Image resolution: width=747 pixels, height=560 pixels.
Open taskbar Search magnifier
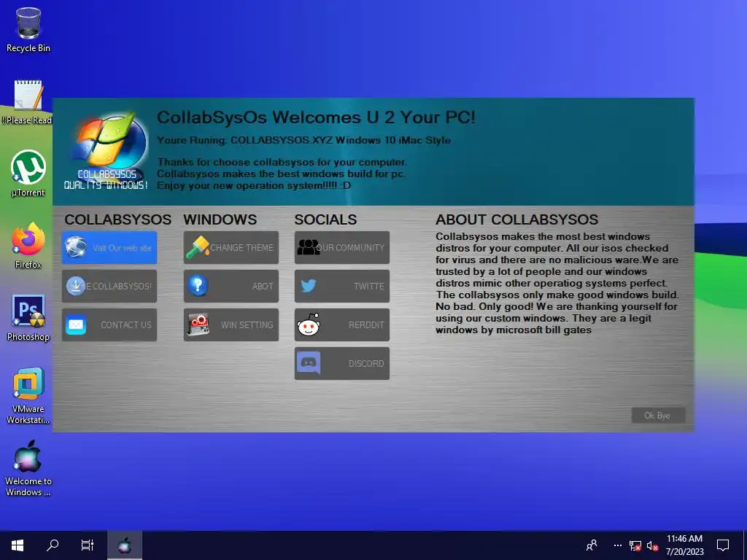click(53, 545)
